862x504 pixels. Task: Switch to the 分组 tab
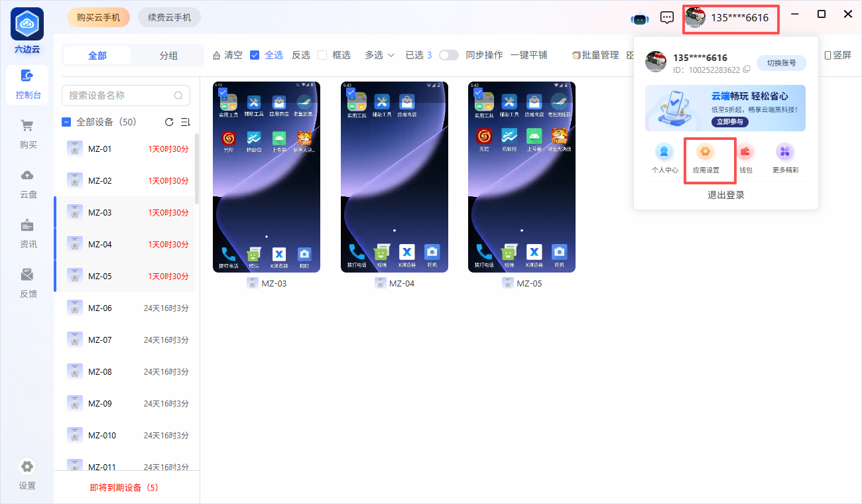coord(168,56)
